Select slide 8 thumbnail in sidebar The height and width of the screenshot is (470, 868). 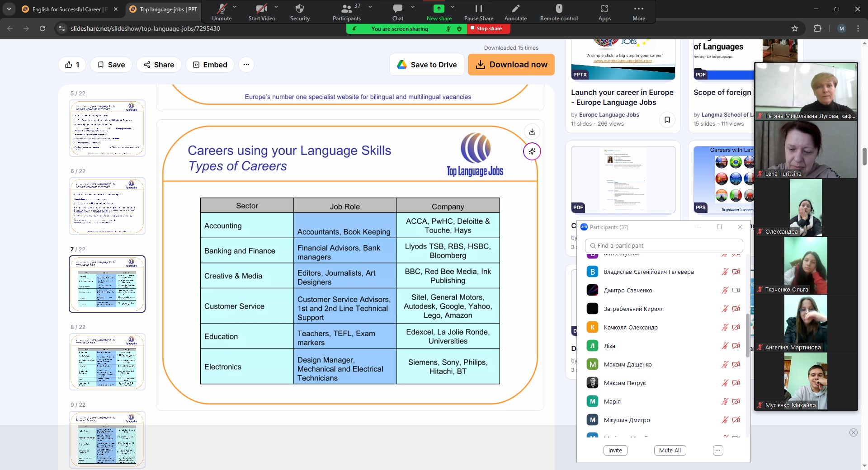click(107, 362)
